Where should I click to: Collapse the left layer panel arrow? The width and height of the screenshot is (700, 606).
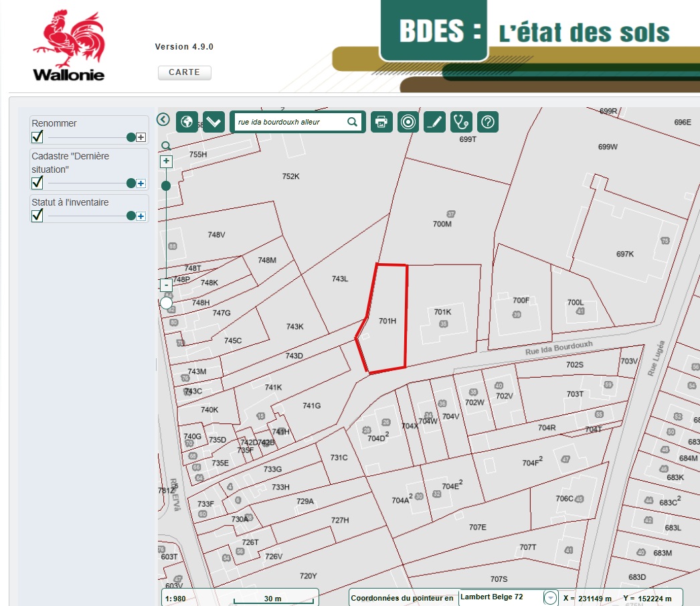tap(163, 119)
